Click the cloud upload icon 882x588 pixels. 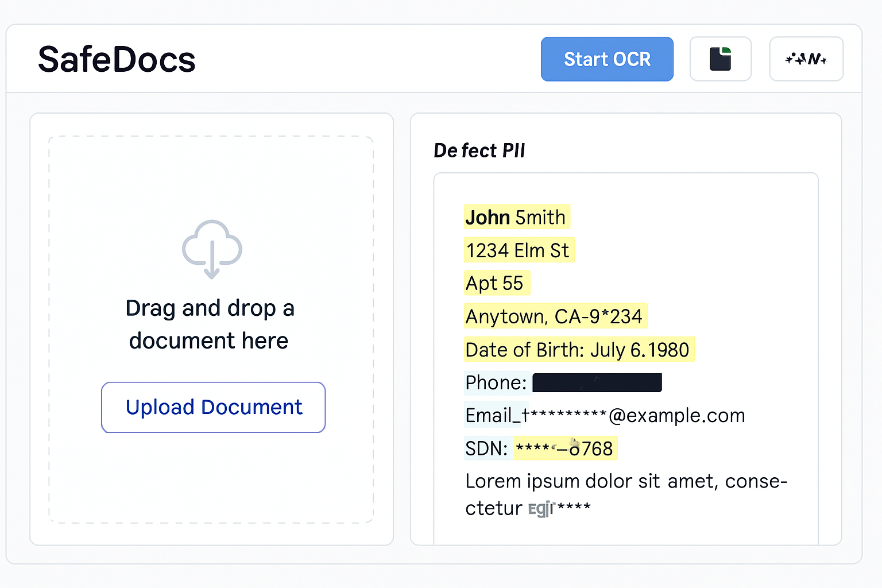coord(212,249)
